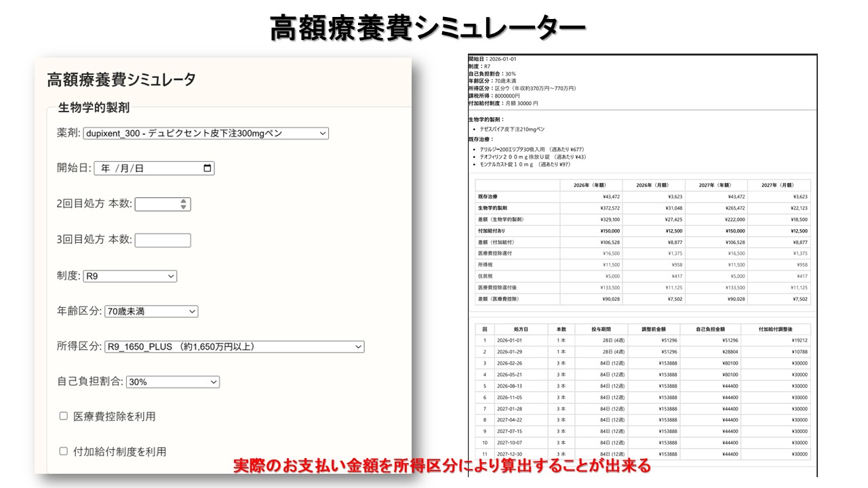Screen dimensions: 868x488
Task: Tick the 付加給付制度を利用 checkbox
Action: 64,451
